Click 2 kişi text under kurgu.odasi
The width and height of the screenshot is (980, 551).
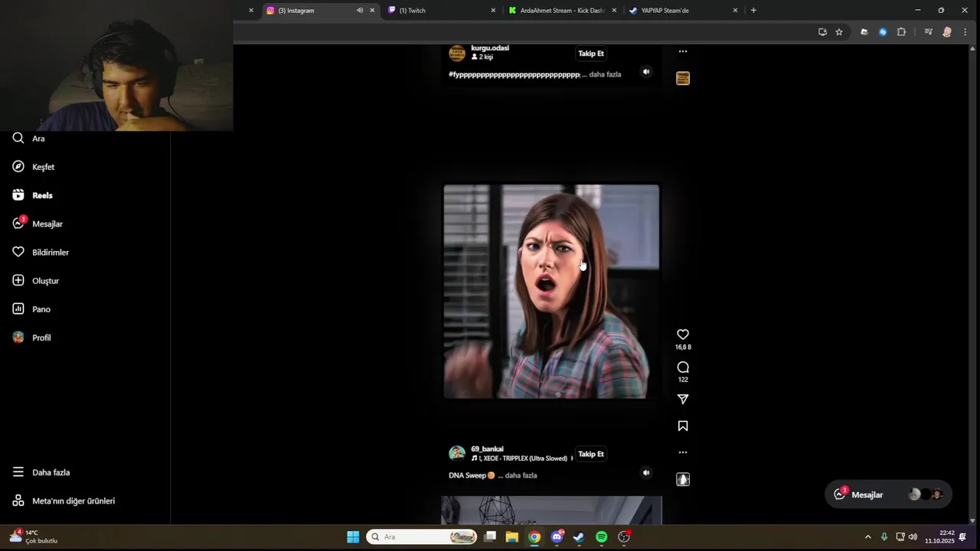482,57
